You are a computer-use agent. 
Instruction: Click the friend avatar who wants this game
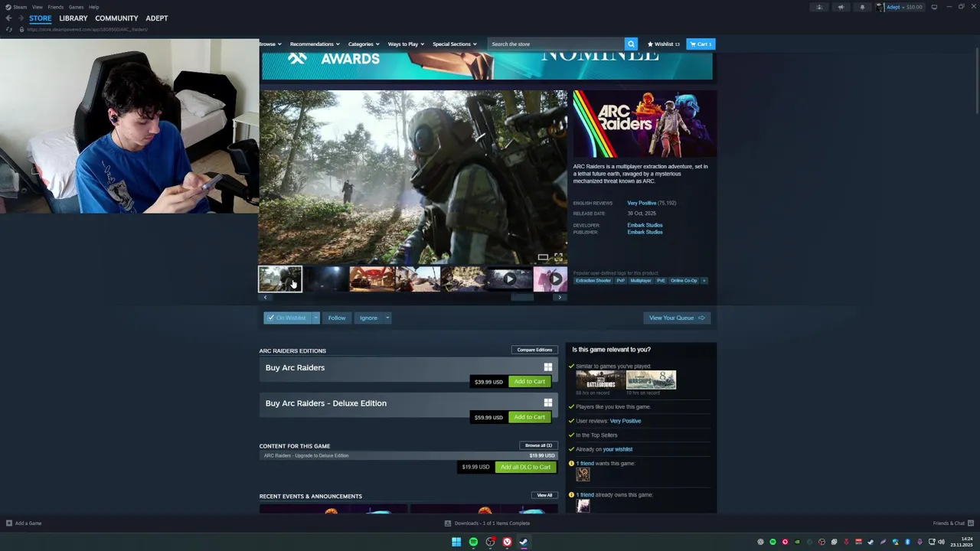[x=583, y=474]
